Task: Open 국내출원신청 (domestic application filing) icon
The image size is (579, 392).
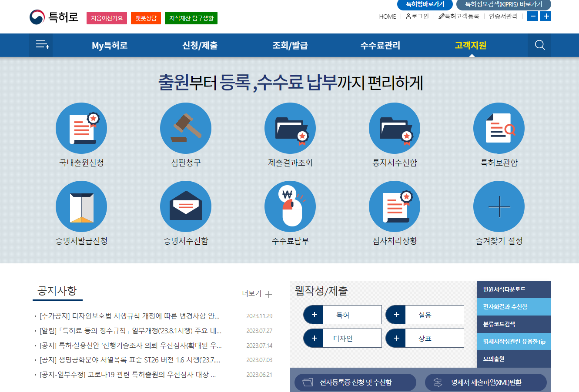Action: (x=81, y=128)
